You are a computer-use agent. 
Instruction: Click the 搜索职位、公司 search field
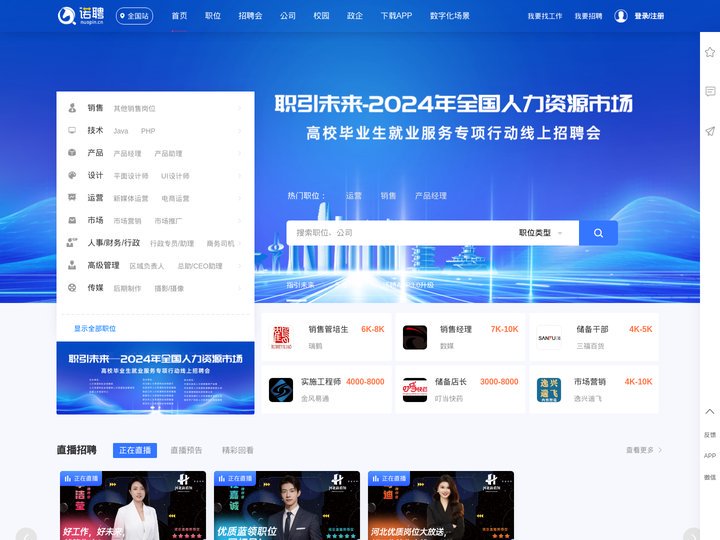click(x=399, y=233)
